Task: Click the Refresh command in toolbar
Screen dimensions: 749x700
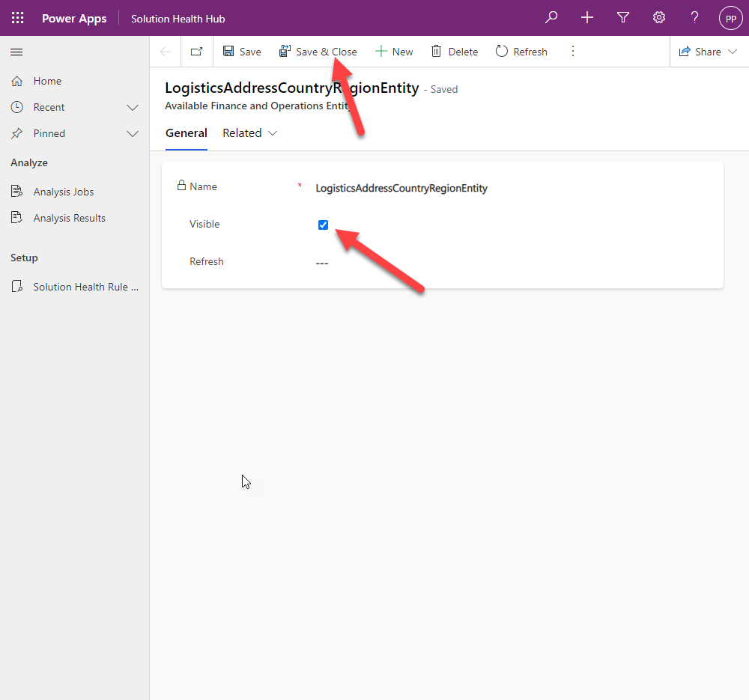Action: click(521, 52)
